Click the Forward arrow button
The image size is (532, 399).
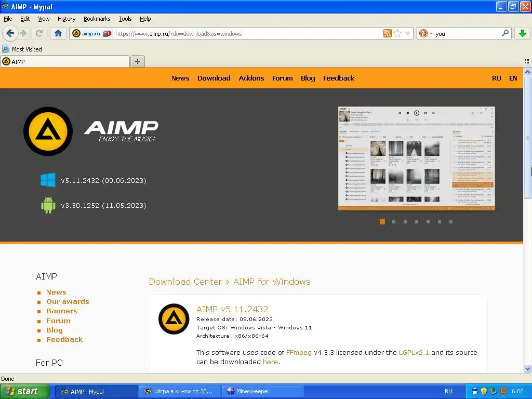coord(23,33)
